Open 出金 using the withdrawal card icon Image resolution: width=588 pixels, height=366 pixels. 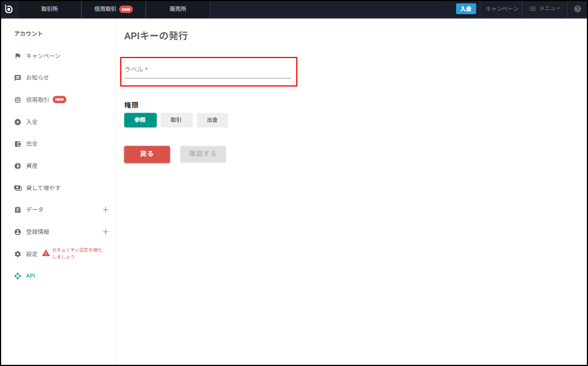click(x=17, y=143)
